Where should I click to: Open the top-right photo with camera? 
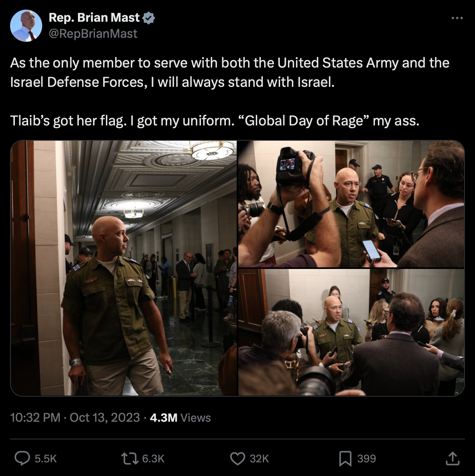click(351, 204)
